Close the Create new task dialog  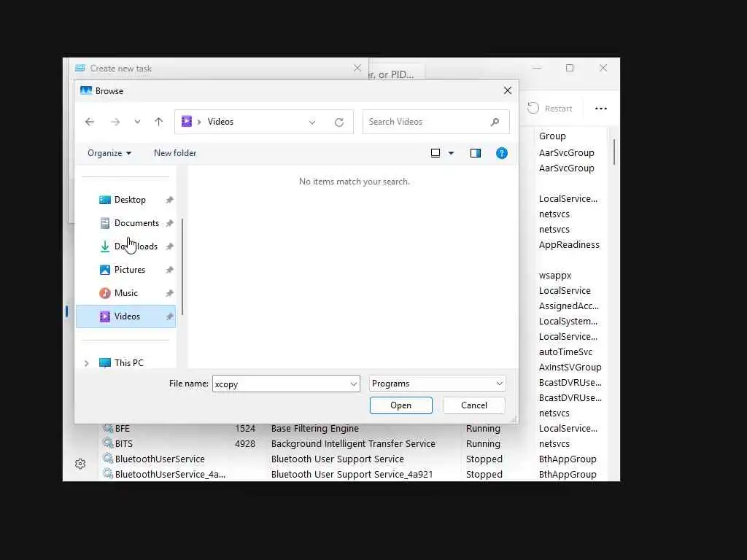pos(357,68)
